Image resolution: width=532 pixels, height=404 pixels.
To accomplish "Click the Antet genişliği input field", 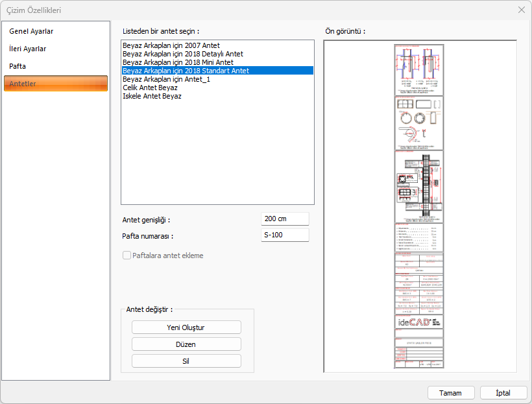I will click(284, 219).
